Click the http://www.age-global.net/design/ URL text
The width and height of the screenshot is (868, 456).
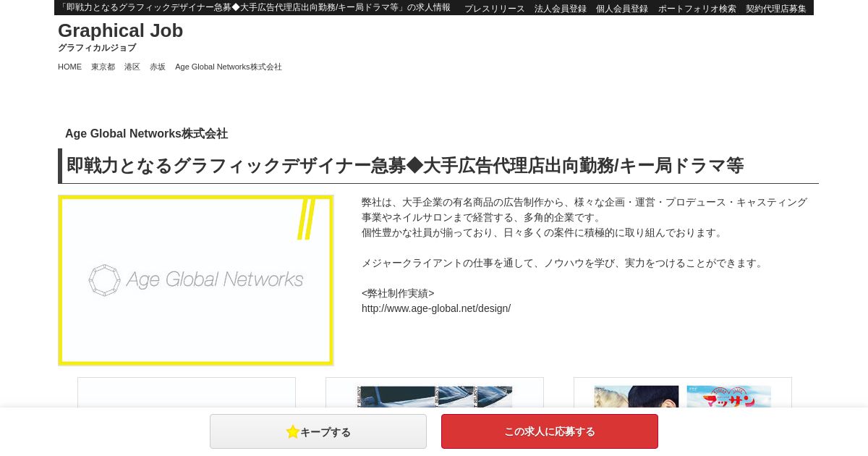(x=436, y=308)
